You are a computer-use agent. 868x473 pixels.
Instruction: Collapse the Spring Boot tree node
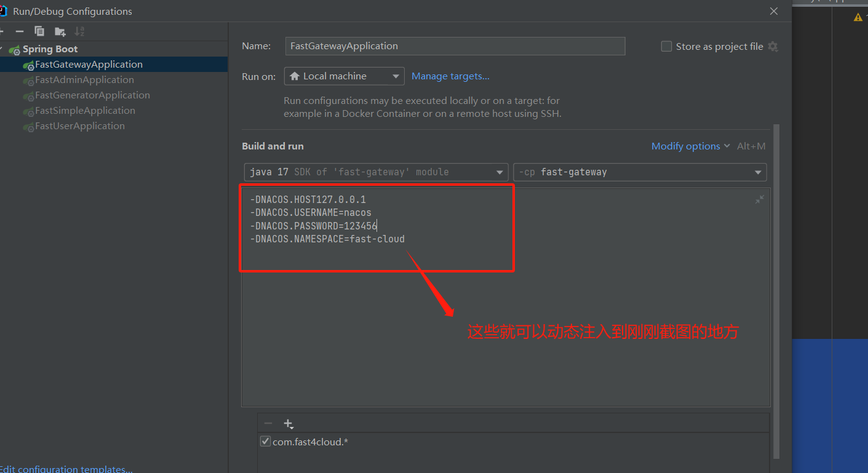pos(2,49)
